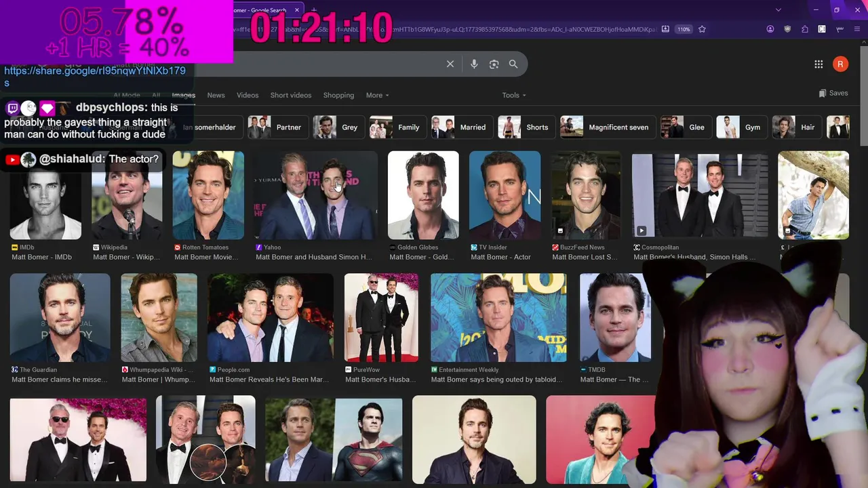Filter images by the Married chip
The height and width of the screenshot is (488, 868).
click(462, 127)
